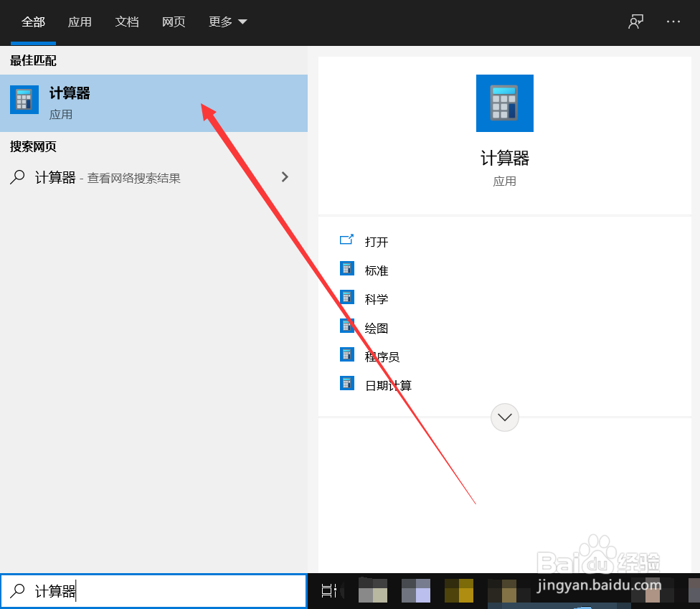The image size is (700, 609).
Task: Select the 程序员 (Programmer) calculator mode icon
Action: pyautogui.click(x=346, y=356)
